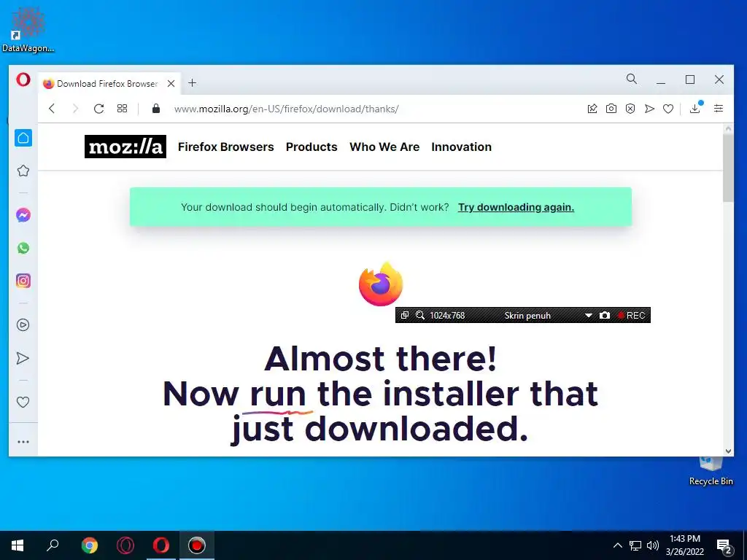747x560 pixels.
Task: Close the Download Firefox Browser tab
Action: tap(171, 83)
